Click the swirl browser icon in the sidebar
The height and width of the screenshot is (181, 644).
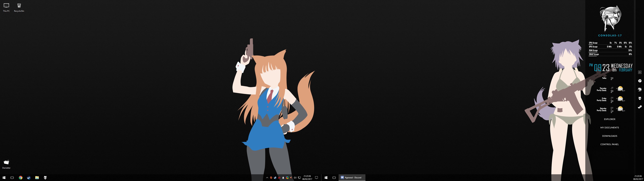pyautogui.click(x=640, y=89)
